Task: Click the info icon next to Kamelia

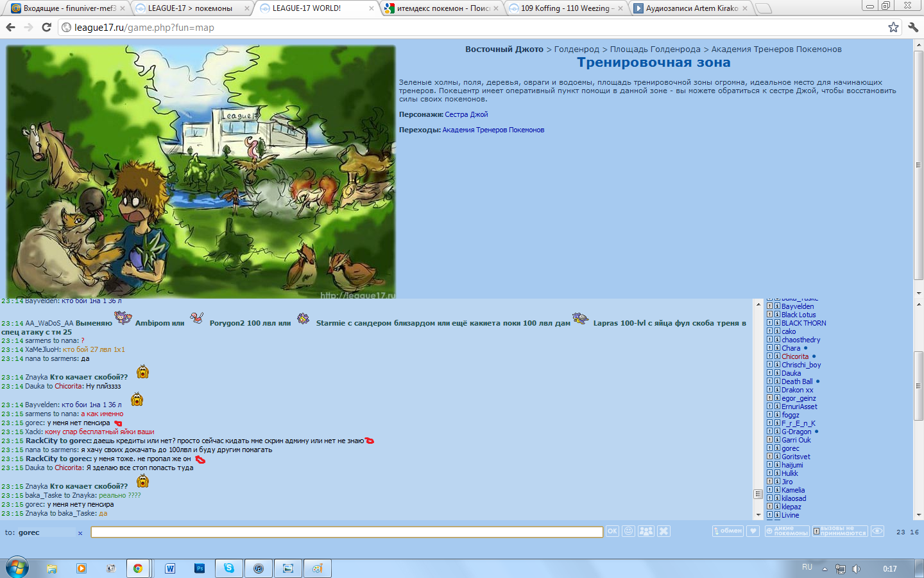Action: (x=777, y=490)
